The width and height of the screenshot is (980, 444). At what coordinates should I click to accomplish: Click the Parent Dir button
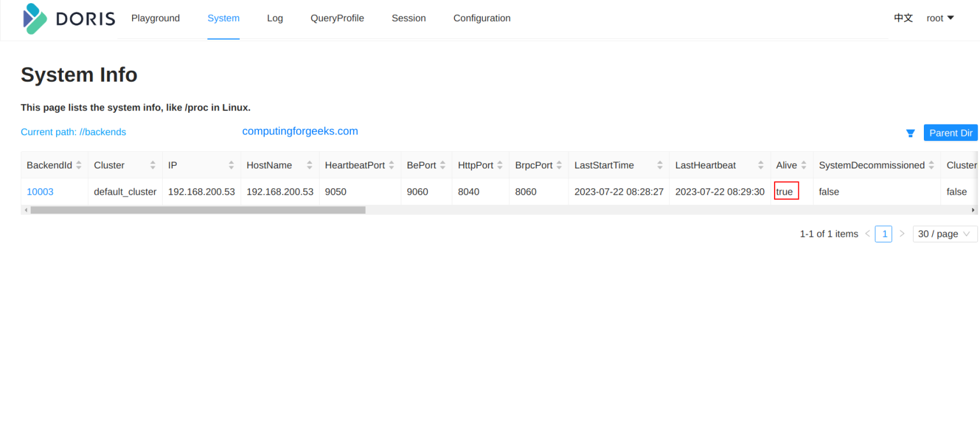pyautogui.click(x=951, y=133)
